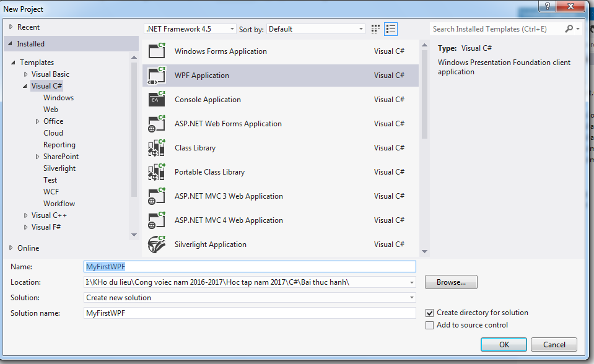Expand the Online section
Viewport: 594px width, 364px height.
(11, 248)
